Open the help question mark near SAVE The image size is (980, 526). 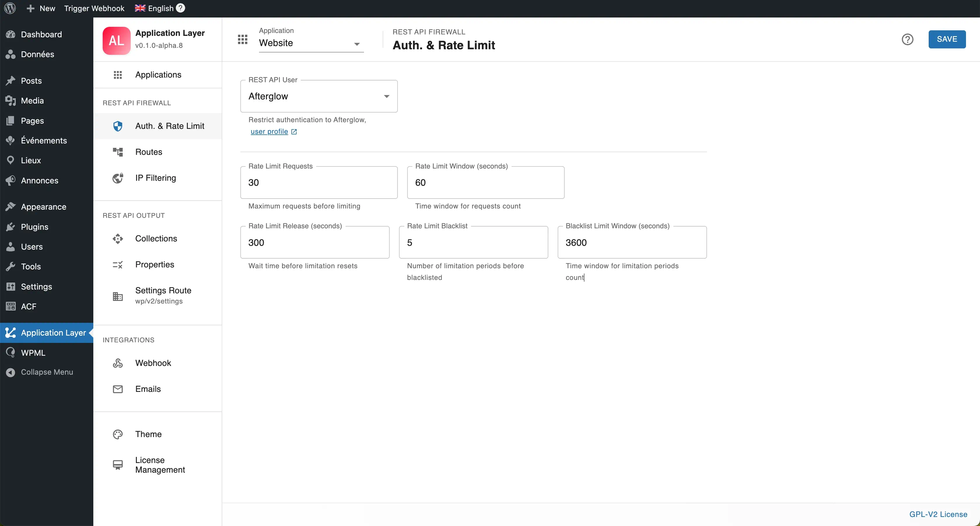(x=908, y=39)
